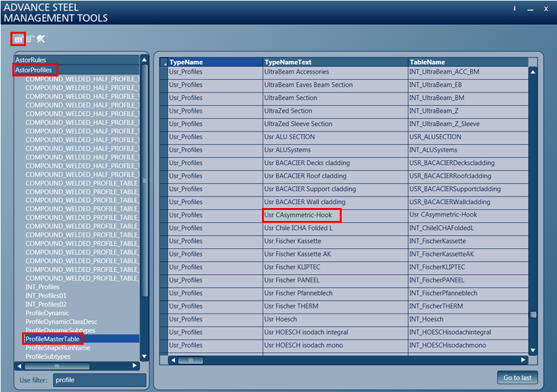This screenshot has width=557, height=392.
Task: Select the 'Usr HOESCH isodach mono' cell
Action: pos(335,345)
